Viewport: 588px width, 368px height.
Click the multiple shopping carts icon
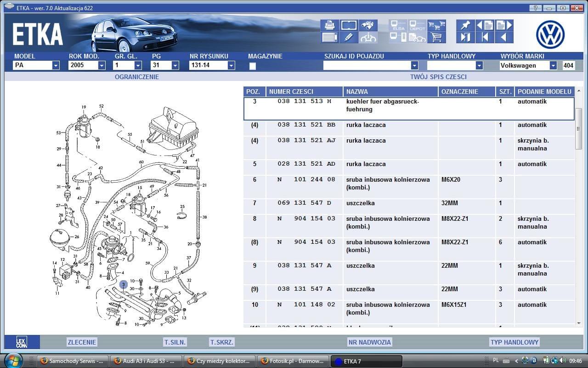tap(436, 25)
